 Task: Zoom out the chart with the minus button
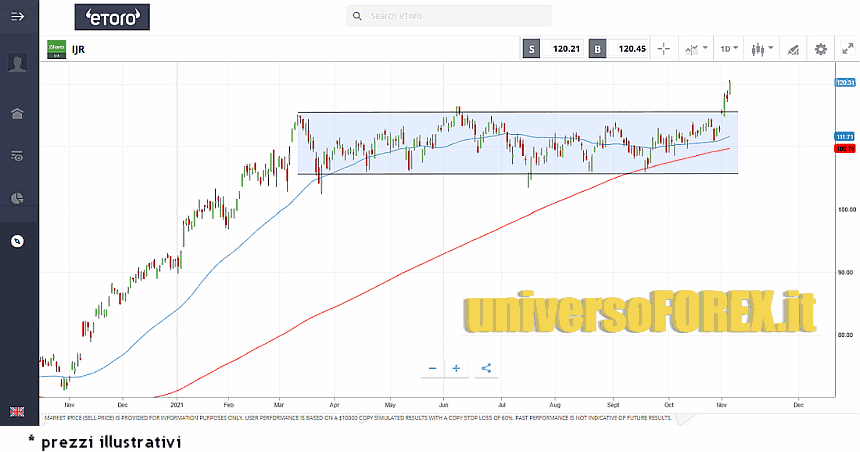432,368
